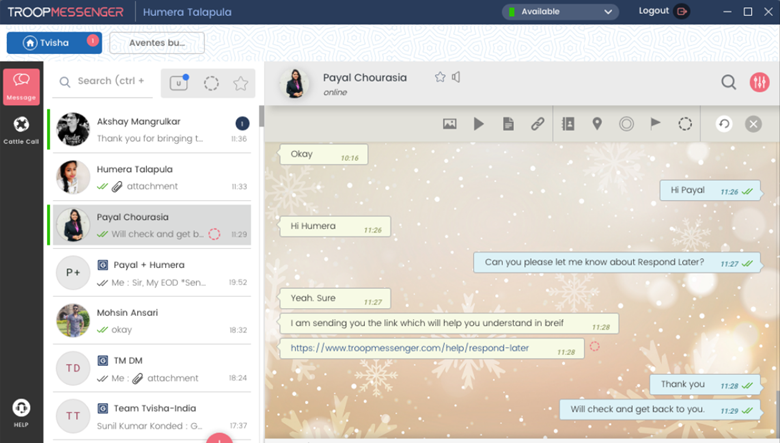The image size is (780, 443).
Task: Switch to the Aventes bu... tab
Action: (157, 43)
